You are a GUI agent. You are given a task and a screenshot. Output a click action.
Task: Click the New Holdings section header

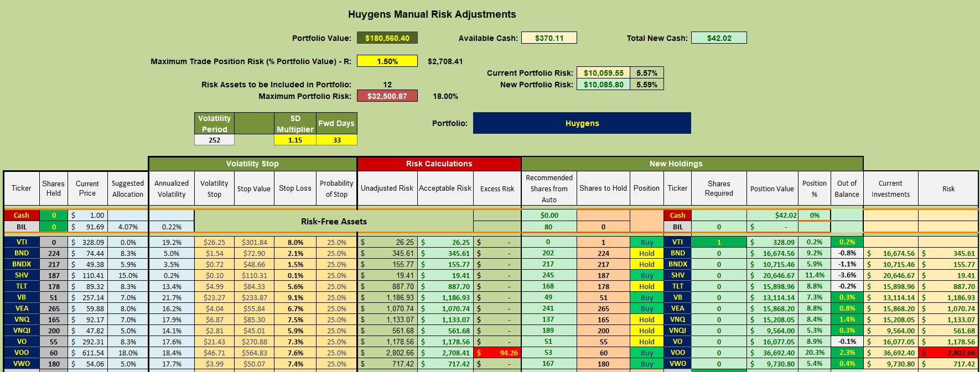click(x=692, y=164)
